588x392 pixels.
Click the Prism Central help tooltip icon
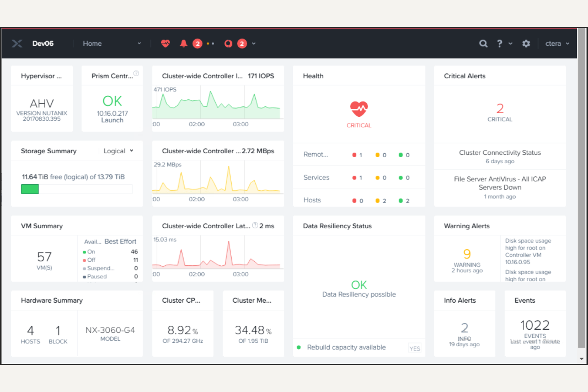click(x=136, y=73)
